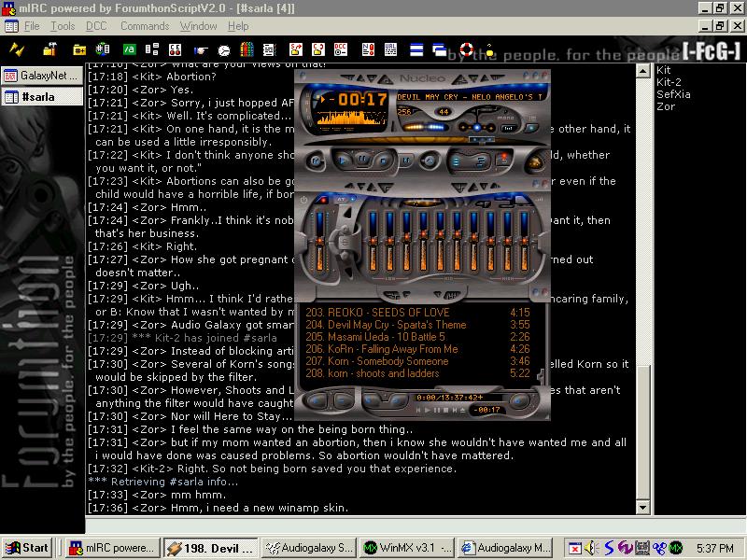Click the pointing hand finger icon
The image size is (747, 560).
point(201,49)
